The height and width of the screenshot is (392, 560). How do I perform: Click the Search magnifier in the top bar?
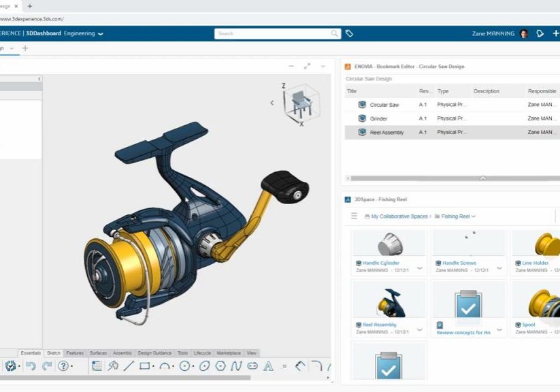(x=333, y=33)
